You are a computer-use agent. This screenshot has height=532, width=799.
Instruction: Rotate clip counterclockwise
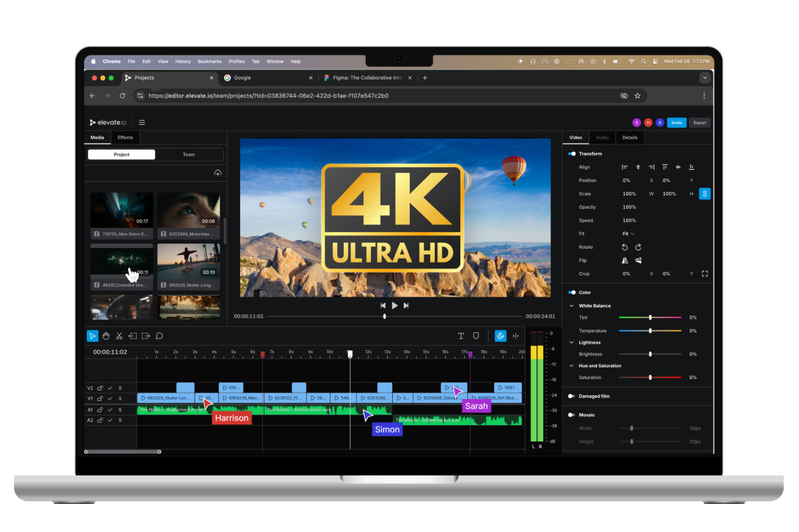coord(625,247)
